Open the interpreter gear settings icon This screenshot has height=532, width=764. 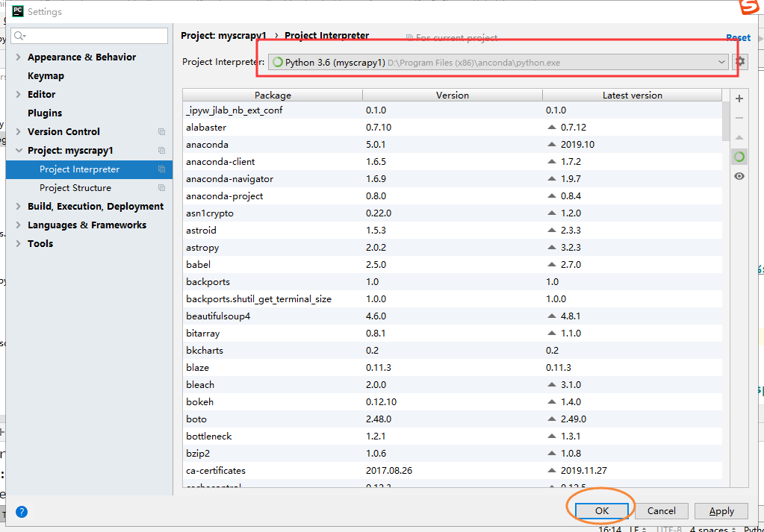(x=740, y=62)
